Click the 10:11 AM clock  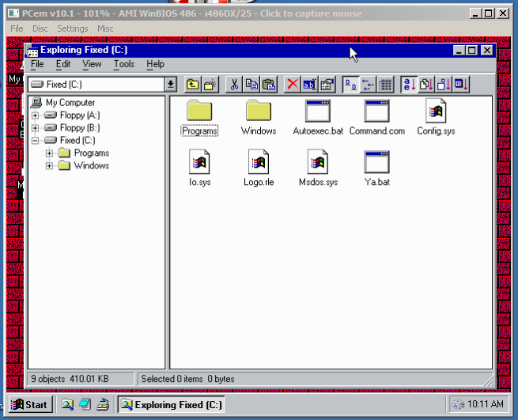coord(486,404)
